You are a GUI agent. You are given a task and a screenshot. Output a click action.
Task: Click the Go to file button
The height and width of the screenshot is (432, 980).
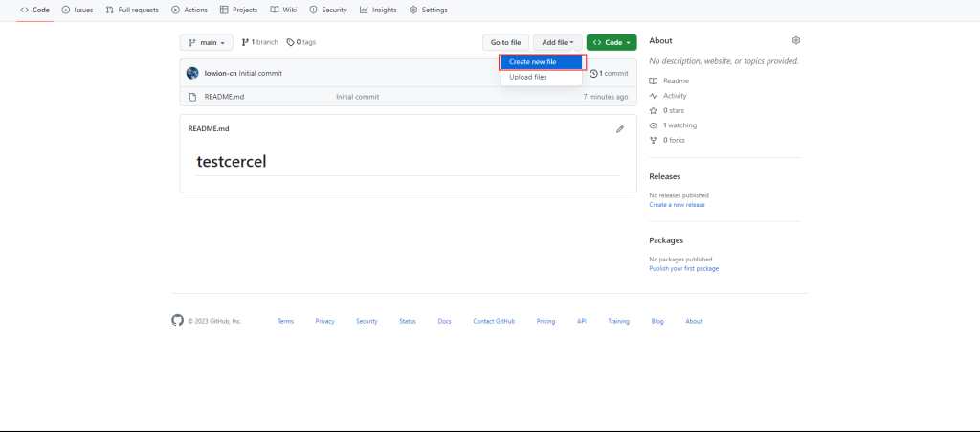coord(505,42)
